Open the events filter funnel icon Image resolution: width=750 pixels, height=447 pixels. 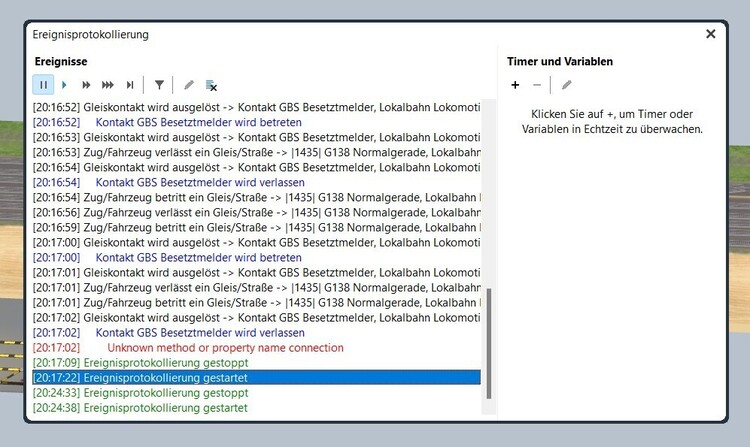[159, 85]
